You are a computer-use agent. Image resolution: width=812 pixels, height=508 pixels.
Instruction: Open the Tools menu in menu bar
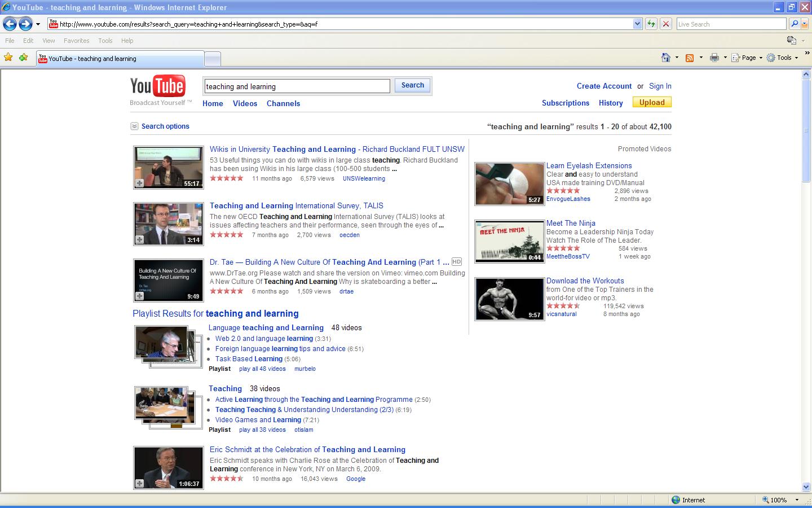point(105,41)
